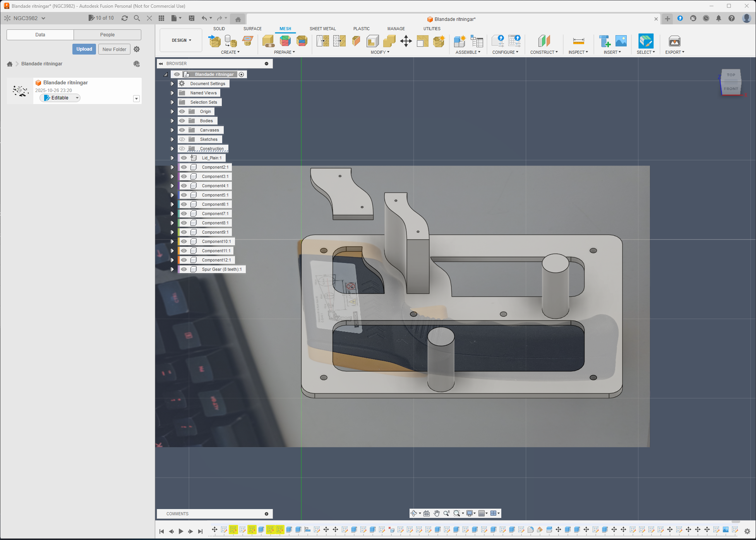The image size is (756, 540).
Task: Switch to the SURFACE ribbon tab
Action: [252, 29]
